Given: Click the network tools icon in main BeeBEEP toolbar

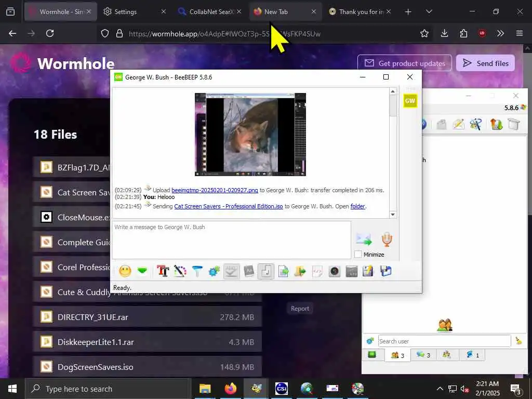Looking at the screenshot, I should (476, 124).
